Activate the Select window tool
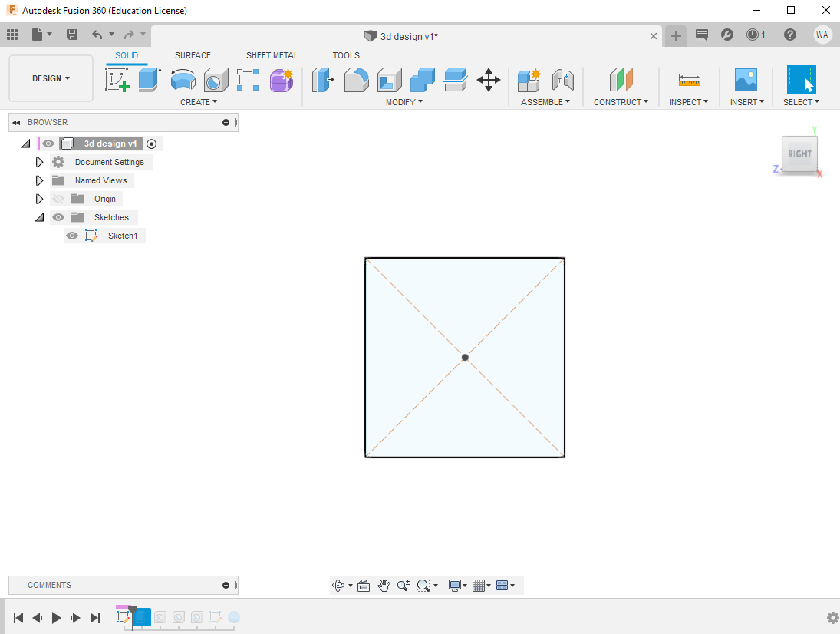 tap(801, 79)
